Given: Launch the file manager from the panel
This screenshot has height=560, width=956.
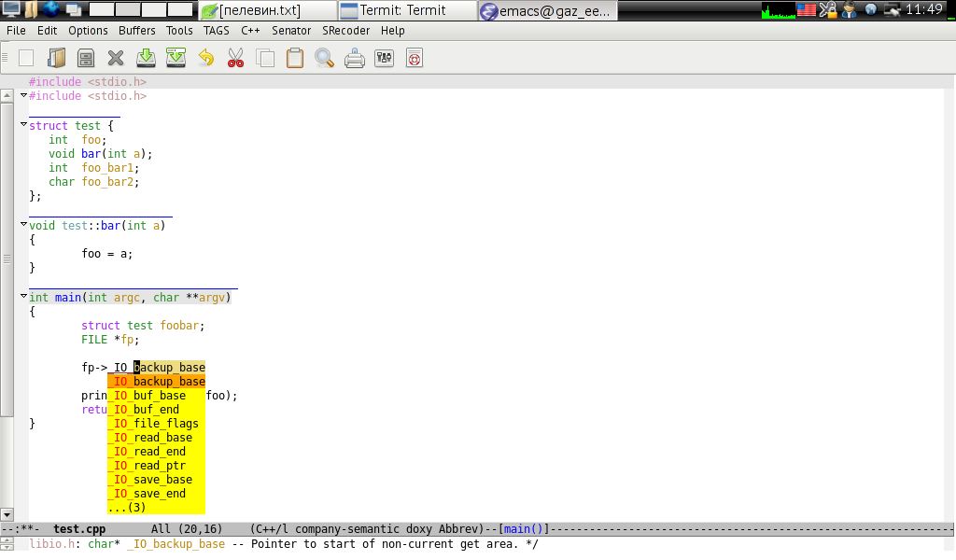Looking at the screenshot, I should coord(31,9).
